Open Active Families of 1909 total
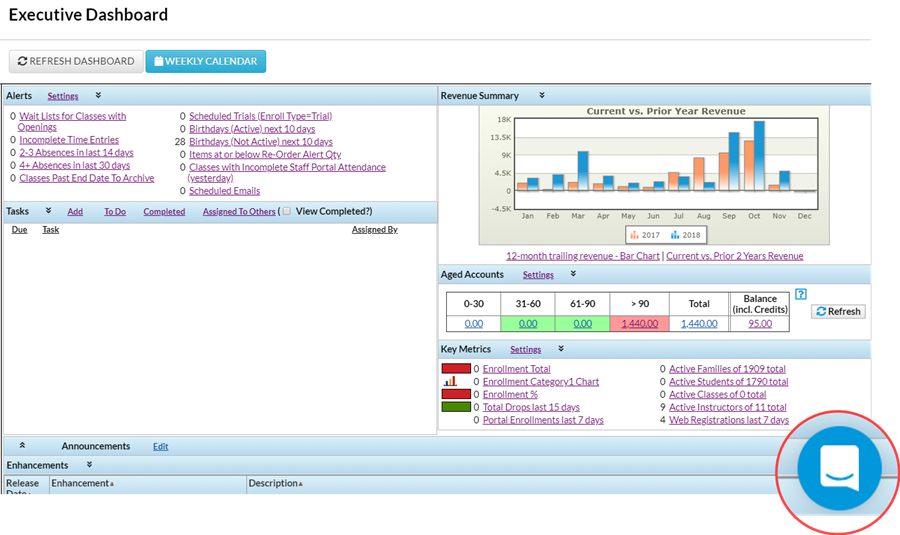The width and height of the screenshot is (900, 535). [x=727, y=369]
